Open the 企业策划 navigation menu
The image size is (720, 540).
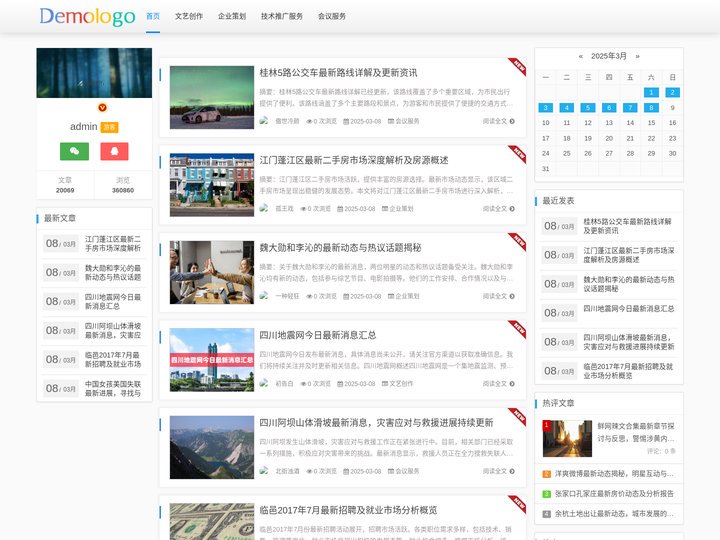(232, 16)
